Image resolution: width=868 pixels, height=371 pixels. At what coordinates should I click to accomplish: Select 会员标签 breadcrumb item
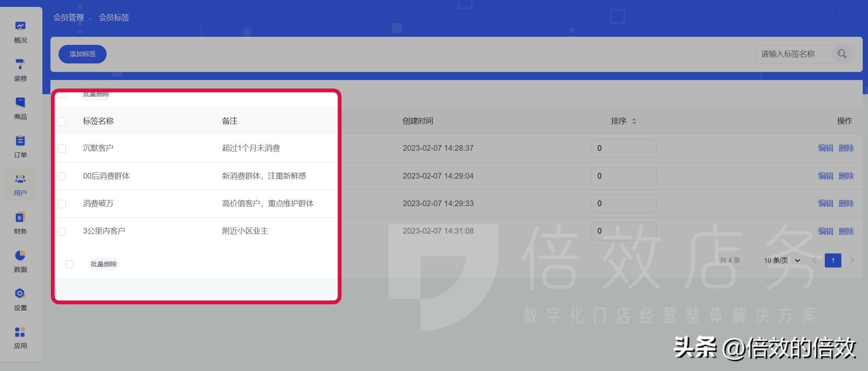point(114,17)
